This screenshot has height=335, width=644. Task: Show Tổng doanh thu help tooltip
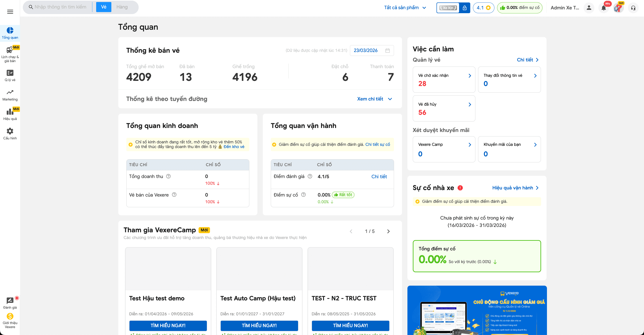(x=169, y=176)
